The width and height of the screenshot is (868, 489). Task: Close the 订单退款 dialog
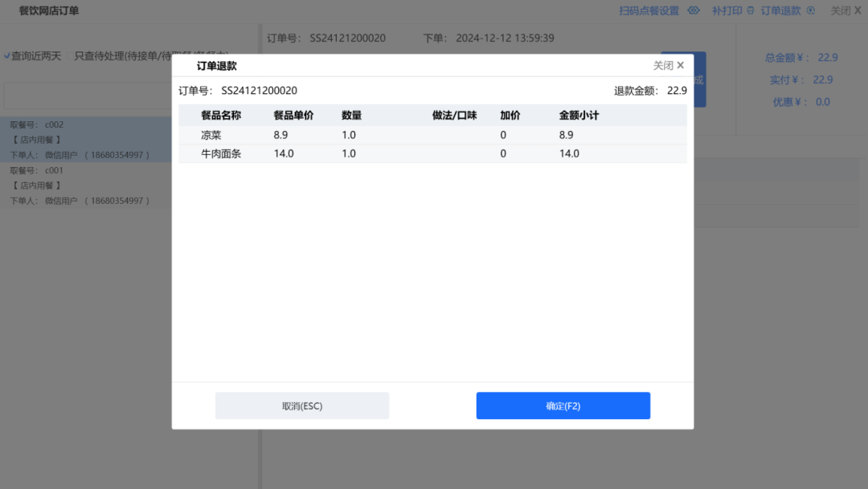[x=669, y=65]
